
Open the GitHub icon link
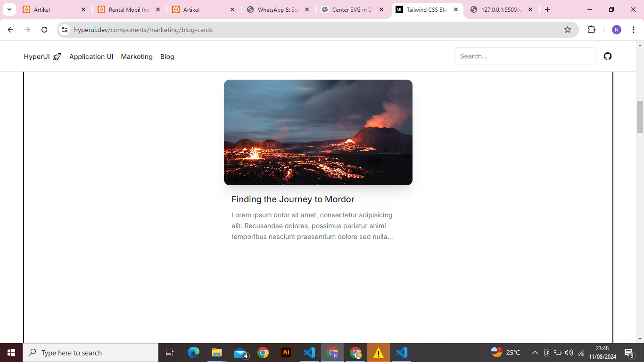coord(608,56)
